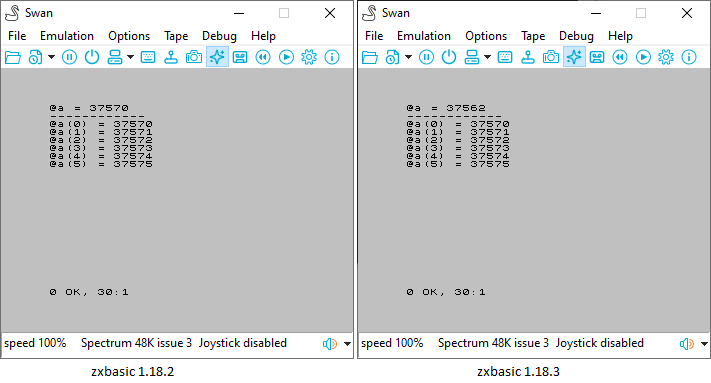The width and height of the screenshot is (711, 383).
Task: Take screenshot with camera icon, right Swan window
Action: pos(550,57)
